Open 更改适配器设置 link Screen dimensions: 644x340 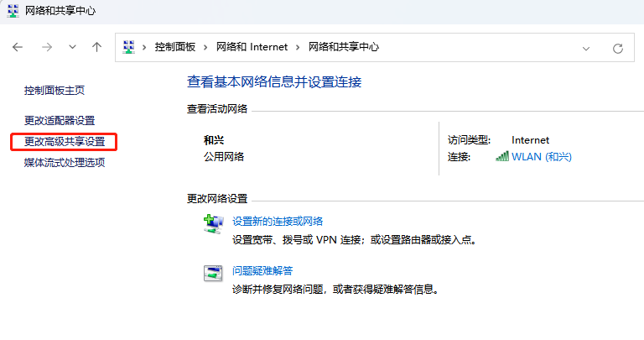(x=60, y=120)
